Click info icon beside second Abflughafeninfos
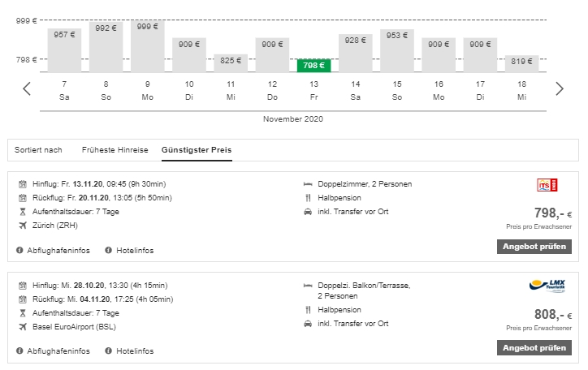588x370 pixels. tap(19, 351)
